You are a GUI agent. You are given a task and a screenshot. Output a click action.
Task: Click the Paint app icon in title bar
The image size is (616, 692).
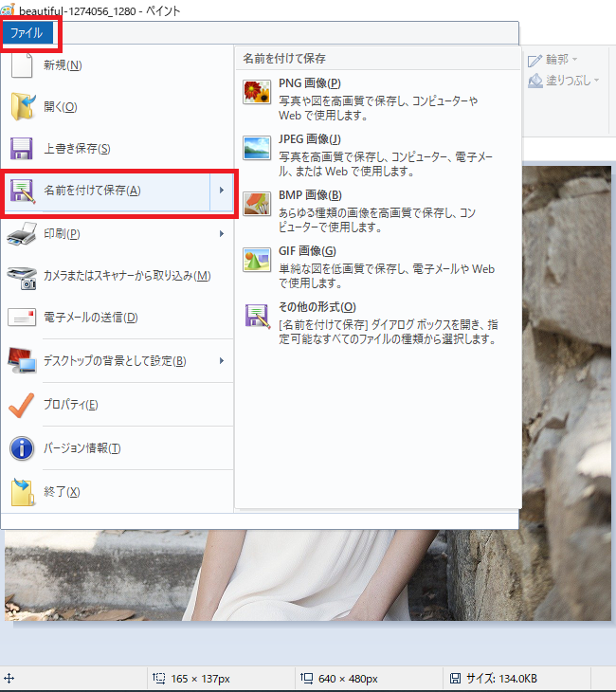coord(8,9)
